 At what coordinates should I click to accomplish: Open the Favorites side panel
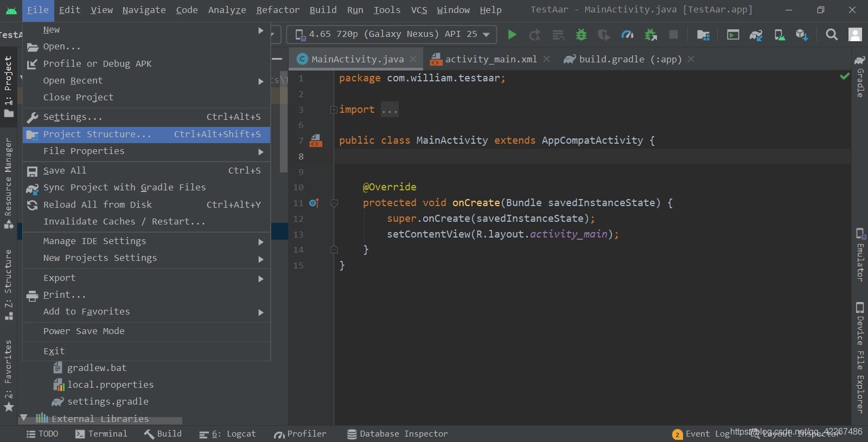pyautogui.click(x=8, y=376)
